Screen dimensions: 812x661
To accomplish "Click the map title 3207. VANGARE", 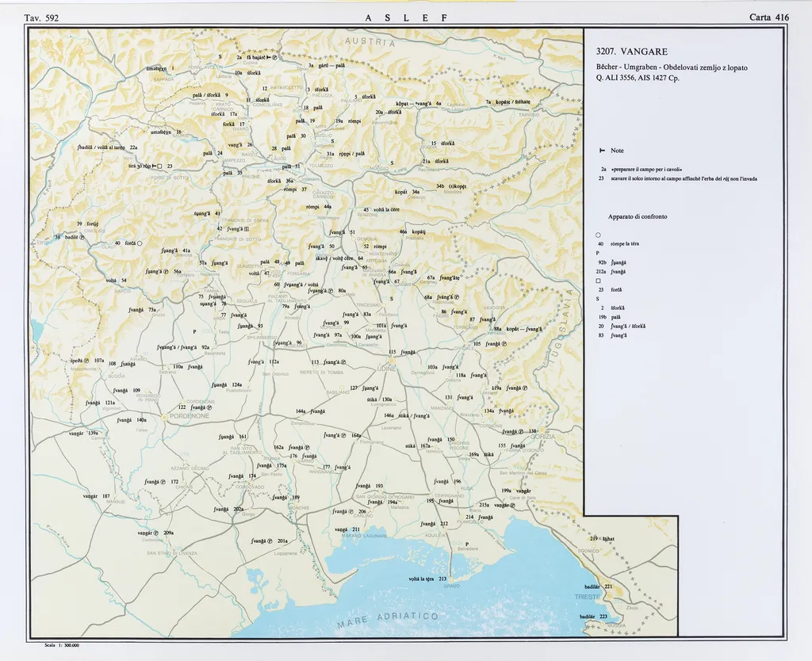I will [631, 52].
